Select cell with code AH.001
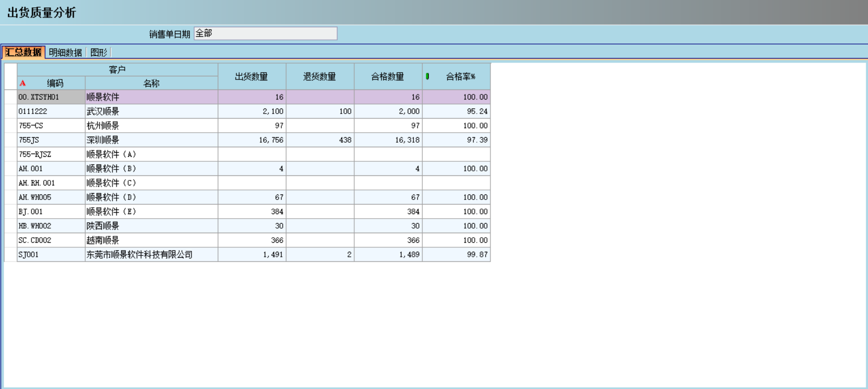 51,169
